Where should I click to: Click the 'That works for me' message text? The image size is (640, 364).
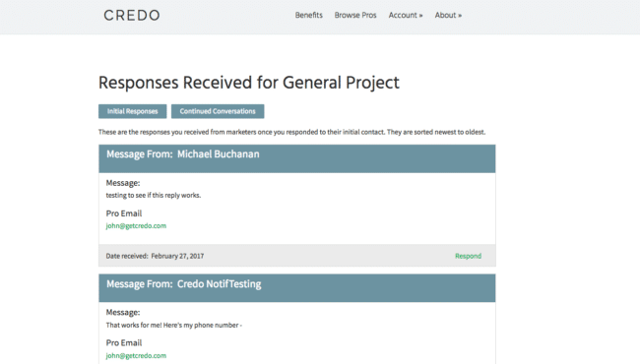click(174, 325)
